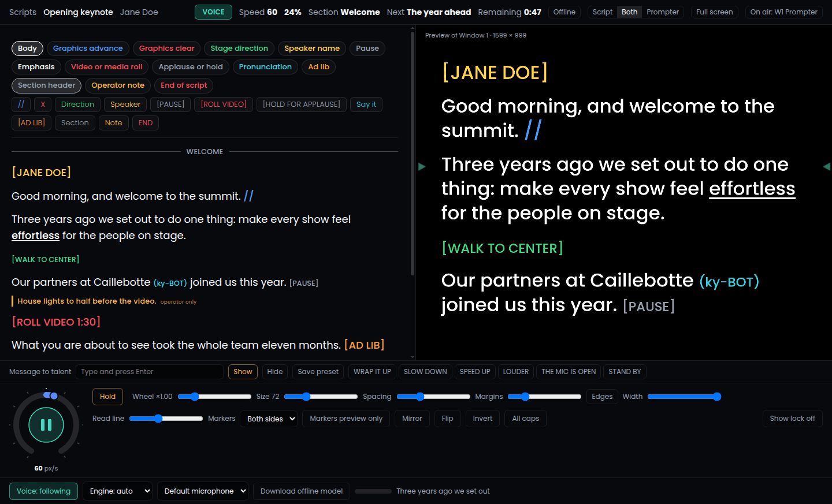Click Download offline model
Viewport: 832px width, 504px height.
click(302, 491)
